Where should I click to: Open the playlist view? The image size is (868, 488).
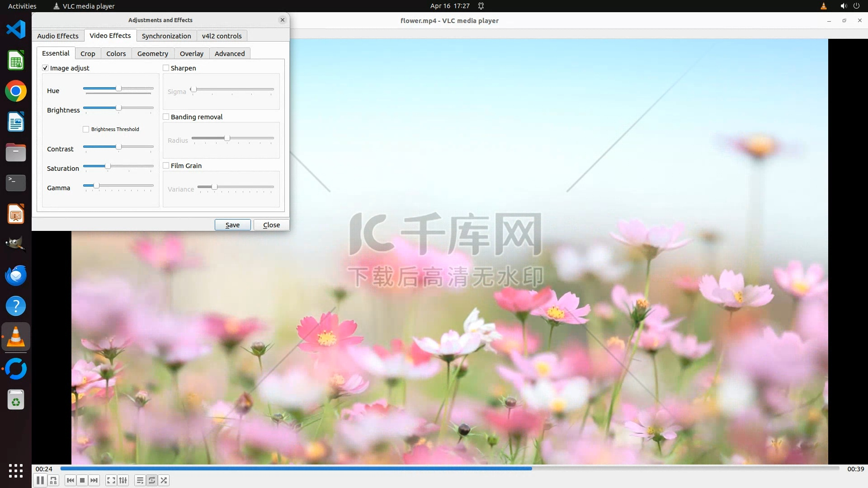click(x=140, y=480)
